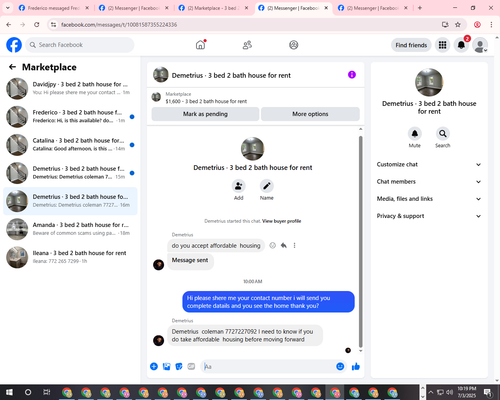Go to the Home feed icon
The image size is (500, 400).
(x=200, y=45)
